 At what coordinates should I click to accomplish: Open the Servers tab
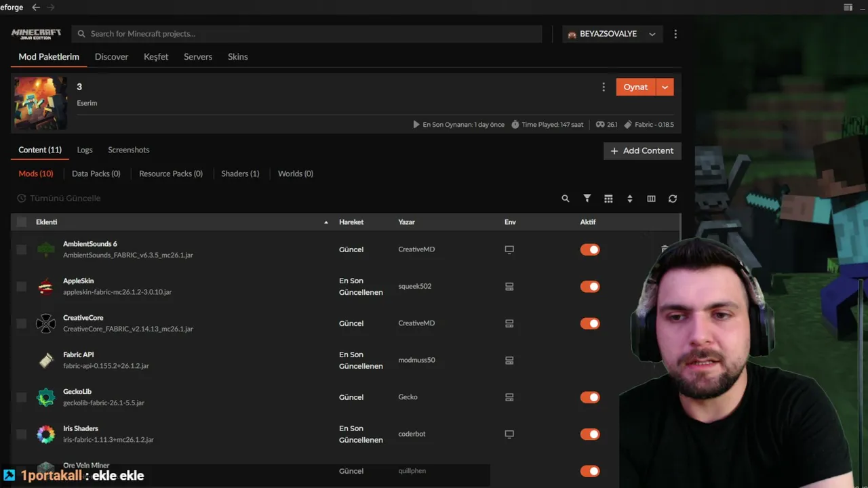coord(198,57)
